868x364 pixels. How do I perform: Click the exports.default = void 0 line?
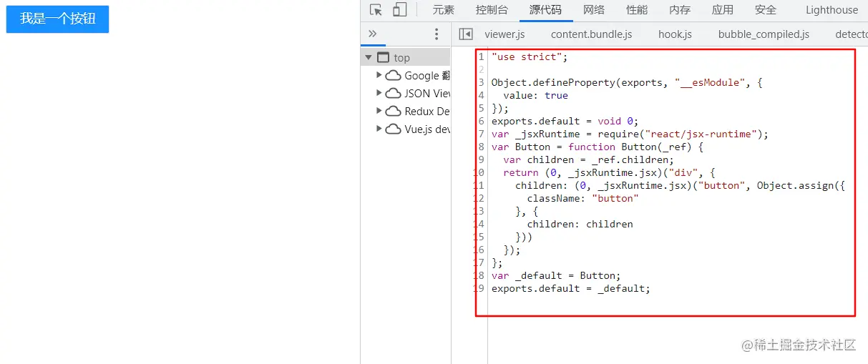coord(564,121)
